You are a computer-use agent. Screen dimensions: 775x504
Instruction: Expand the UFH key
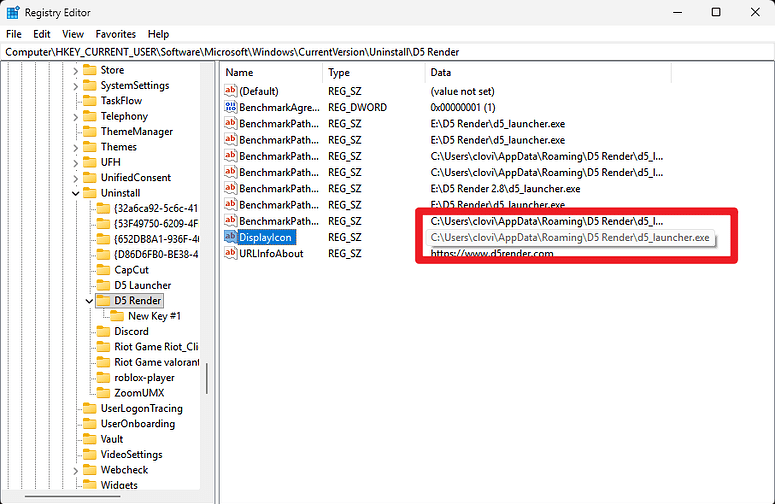click(75, 163)
